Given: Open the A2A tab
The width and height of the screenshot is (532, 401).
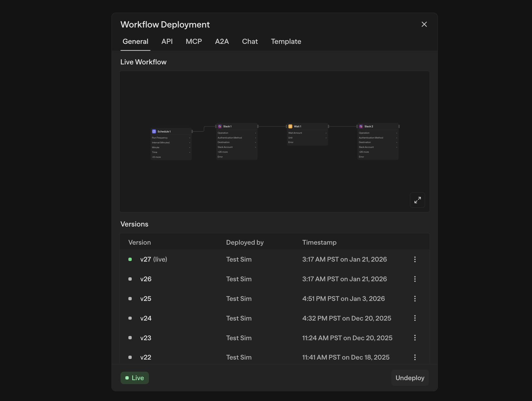Looking at the screenshot, I should [222, 42].
